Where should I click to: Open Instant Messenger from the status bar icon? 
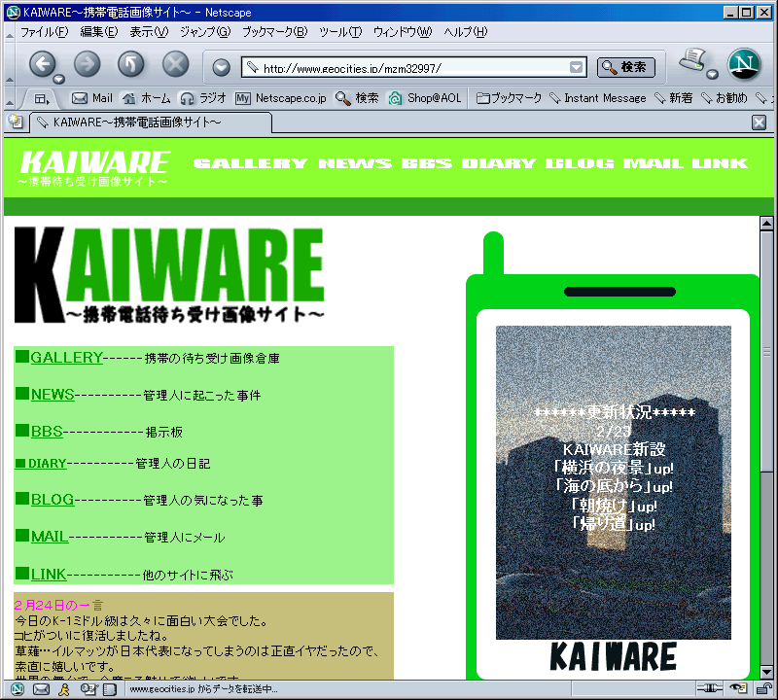64,689
